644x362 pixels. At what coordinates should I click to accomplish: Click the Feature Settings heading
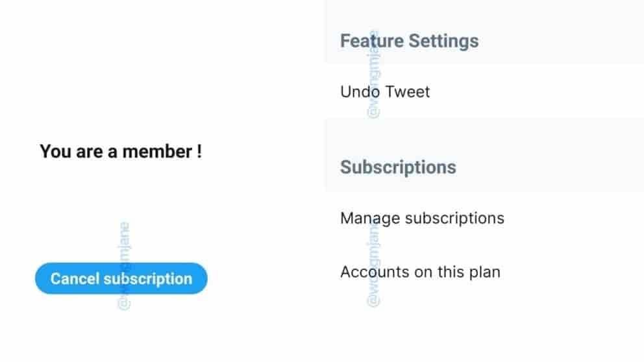pyautogui.click(x=409, y=41)
